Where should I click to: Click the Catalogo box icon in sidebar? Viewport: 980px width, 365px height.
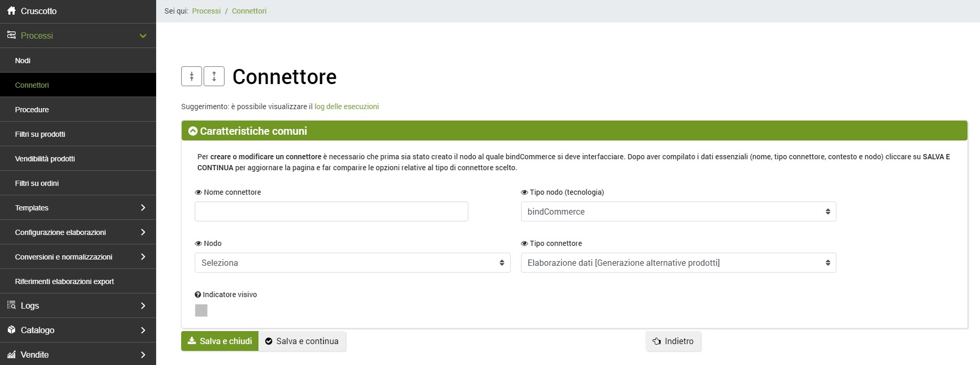tap(11, 330)
